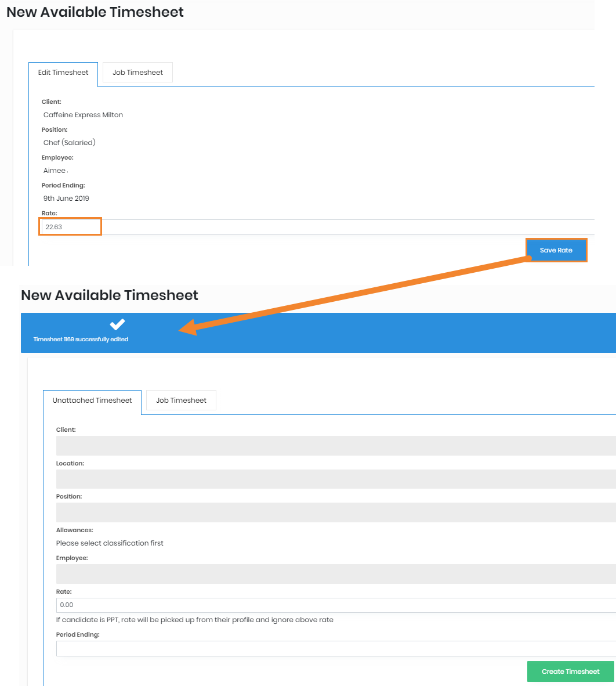
Task: Click 'Please select classification first' allowances text
Action: (x=110, y=543)
